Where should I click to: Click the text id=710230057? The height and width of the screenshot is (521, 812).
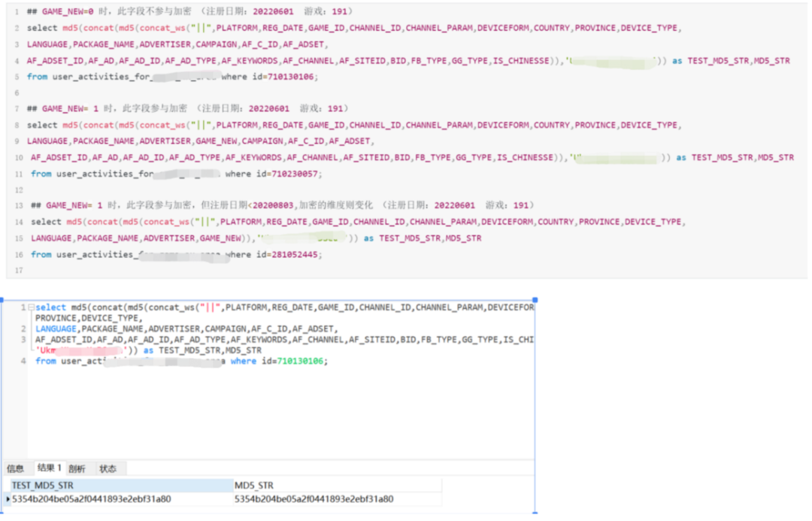coord(287,174)
